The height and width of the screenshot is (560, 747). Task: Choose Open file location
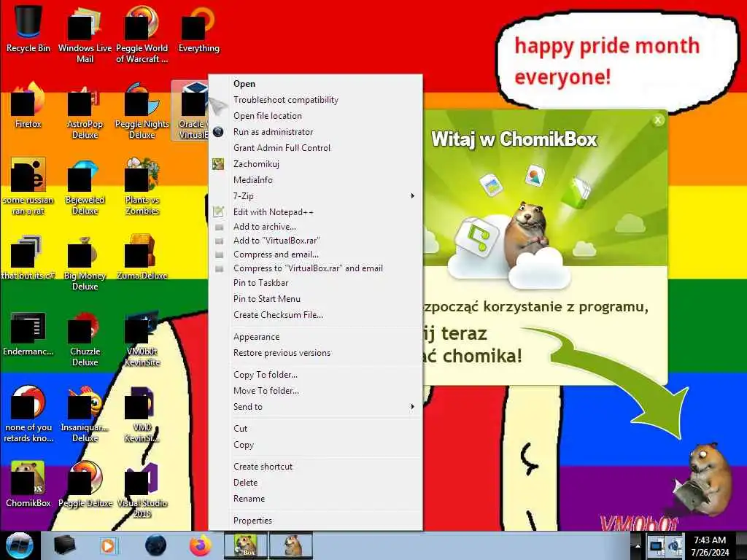(x=315, y=116)
